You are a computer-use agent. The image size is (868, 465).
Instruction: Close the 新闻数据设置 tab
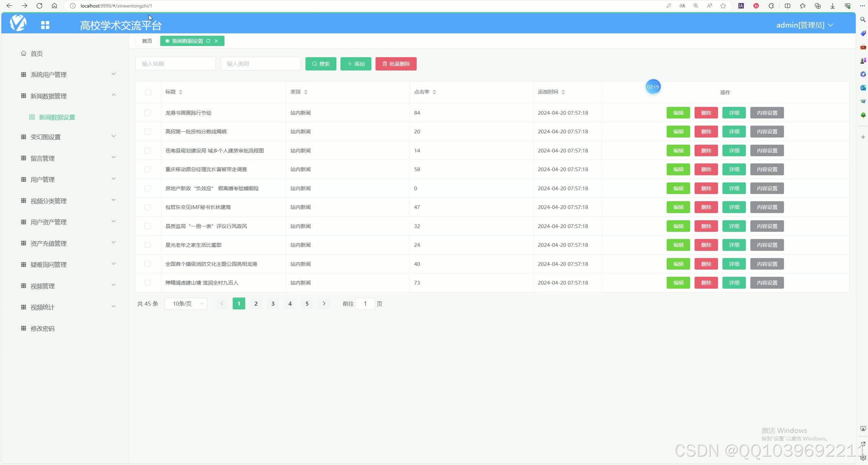tap(216, 41)
